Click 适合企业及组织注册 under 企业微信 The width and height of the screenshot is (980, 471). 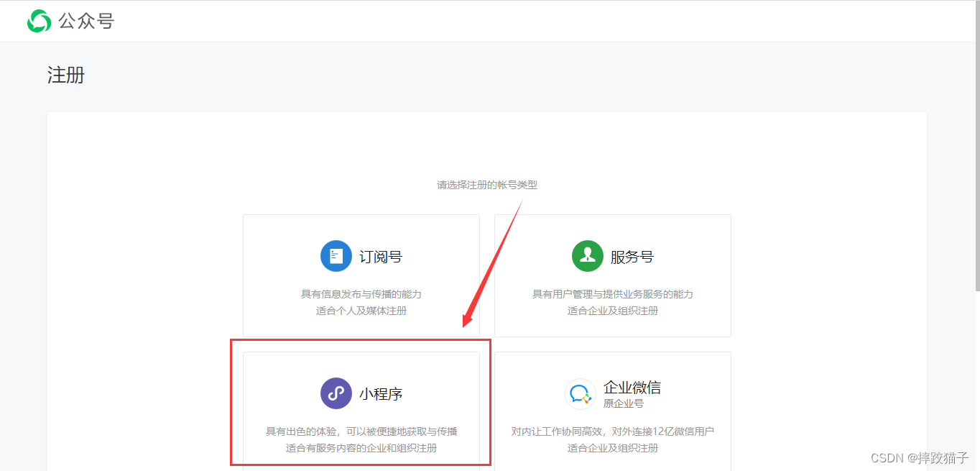click(x=613, y=448)
